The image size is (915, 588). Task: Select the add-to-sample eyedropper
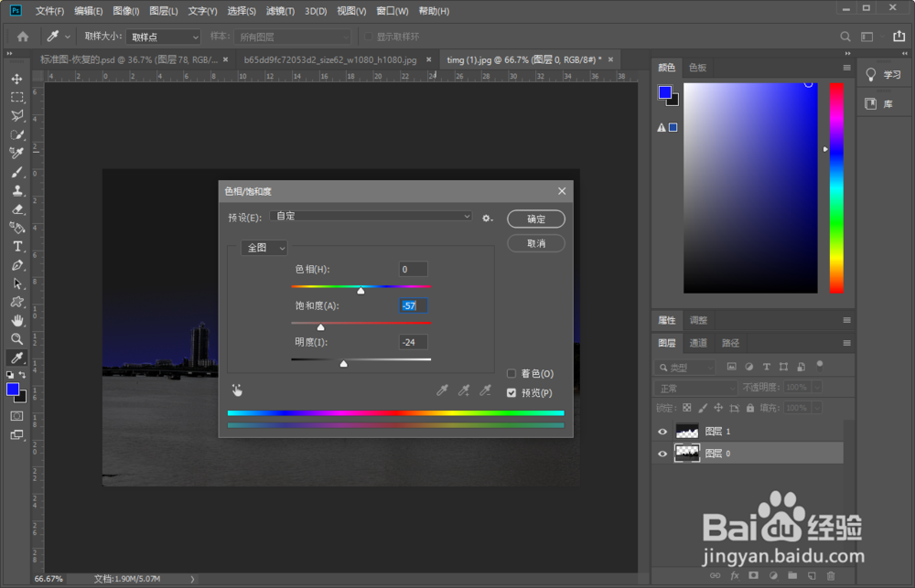[x=464, y=390]
